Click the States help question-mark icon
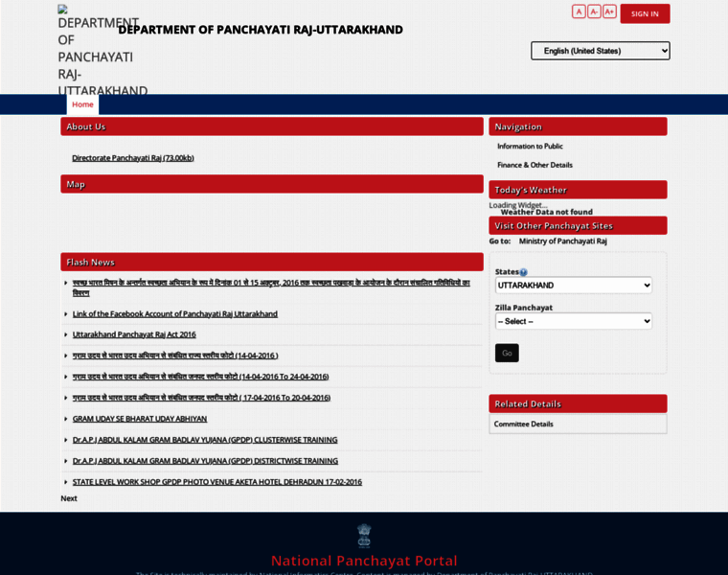Viewport: 728px width, 575px height. (x=523, y=272)
